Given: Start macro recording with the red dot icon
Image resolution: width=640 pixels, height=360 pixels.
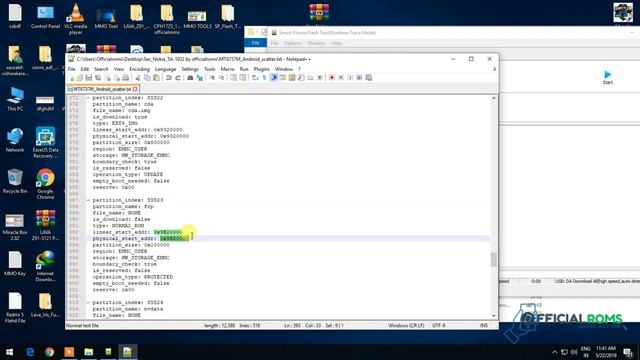Looking at the screenshot, I should tap(332, 78).
